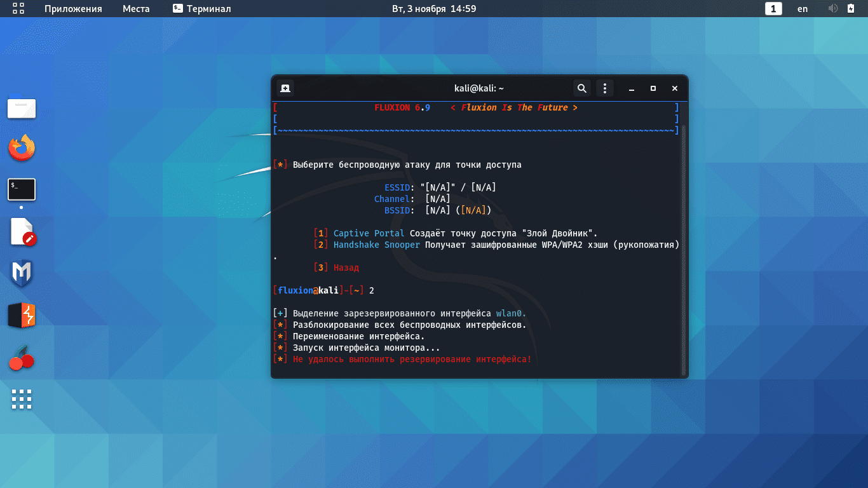Click 'Выберите беспроводную атаку' line
The image size is (868, 488).
pyautogui.click(x=397, y=165)
